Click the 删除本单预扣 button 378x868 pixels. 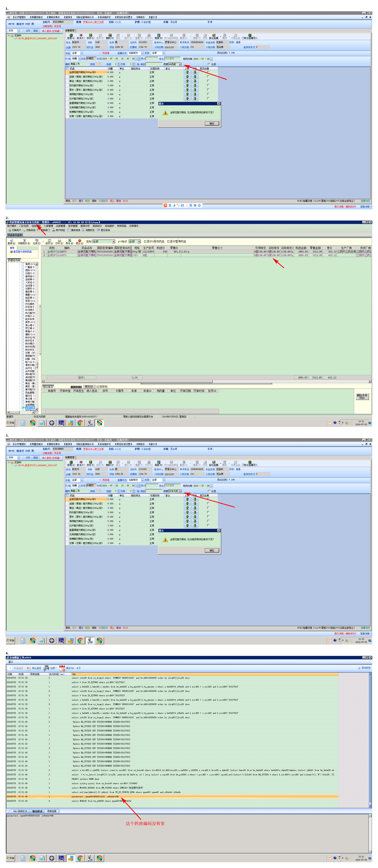[362, 397]
